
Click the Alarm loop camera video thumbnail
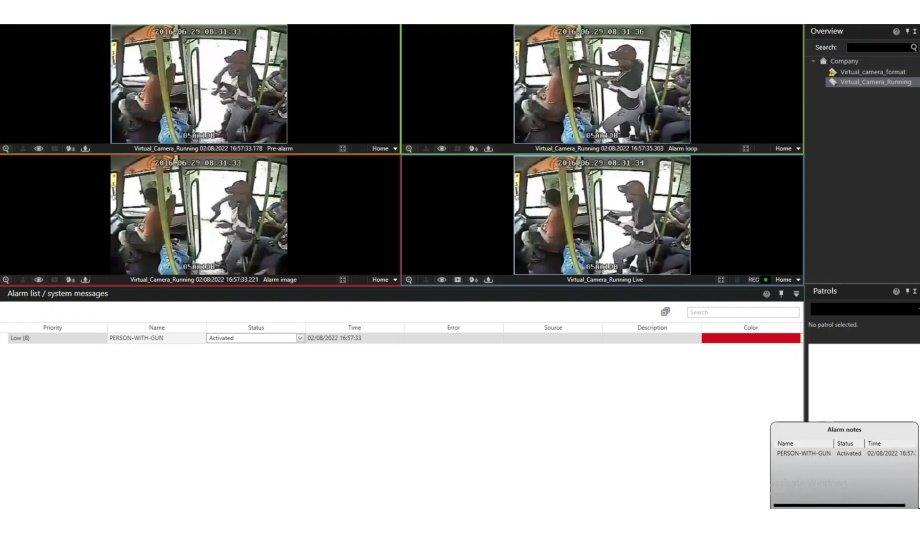pyautogui.click(x=602, y=84)
